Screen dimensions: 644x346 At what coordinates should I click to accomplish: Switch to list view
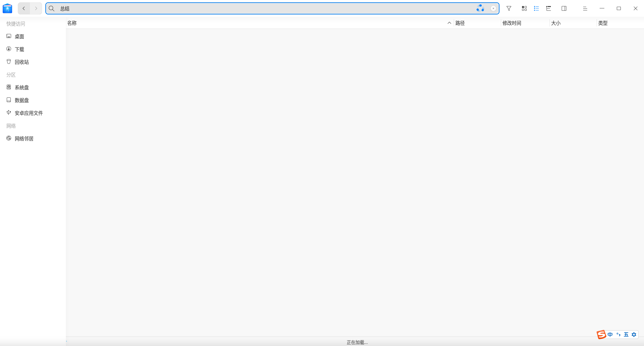(536, 8)
